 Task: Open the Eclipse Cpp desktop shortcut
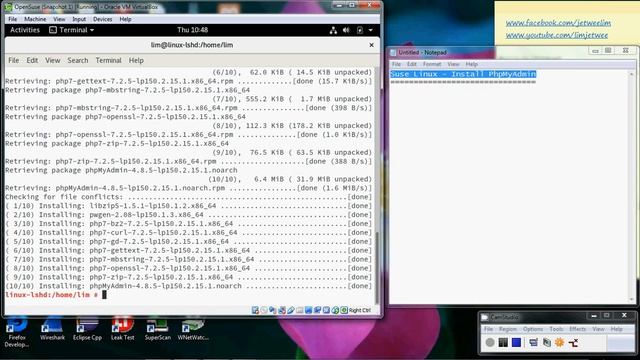(87, 330)
